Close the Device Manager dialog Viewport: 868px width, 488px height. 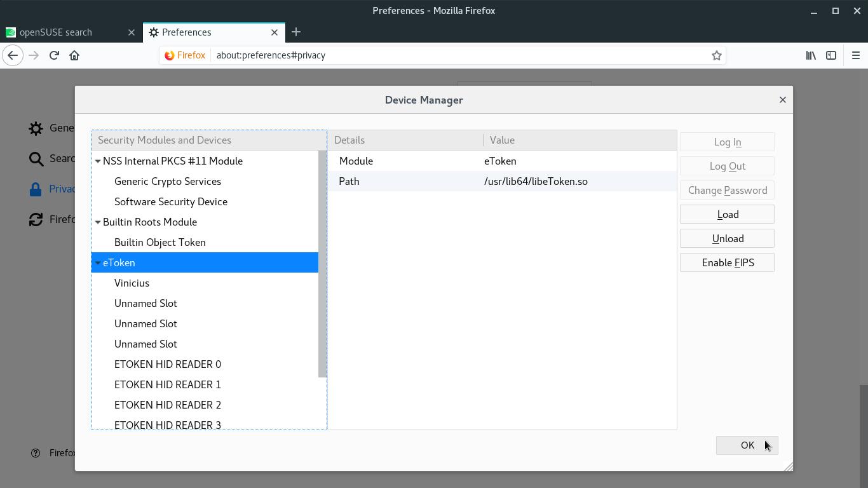coord(782,100)
